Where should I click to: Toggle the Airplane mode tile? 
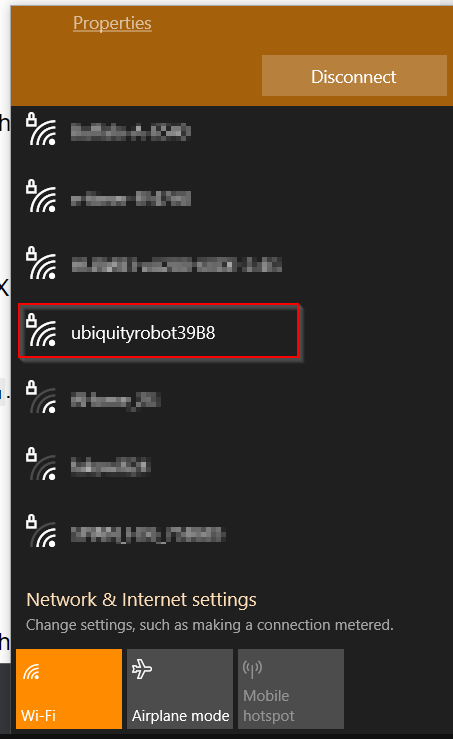[x=180, y=689]
